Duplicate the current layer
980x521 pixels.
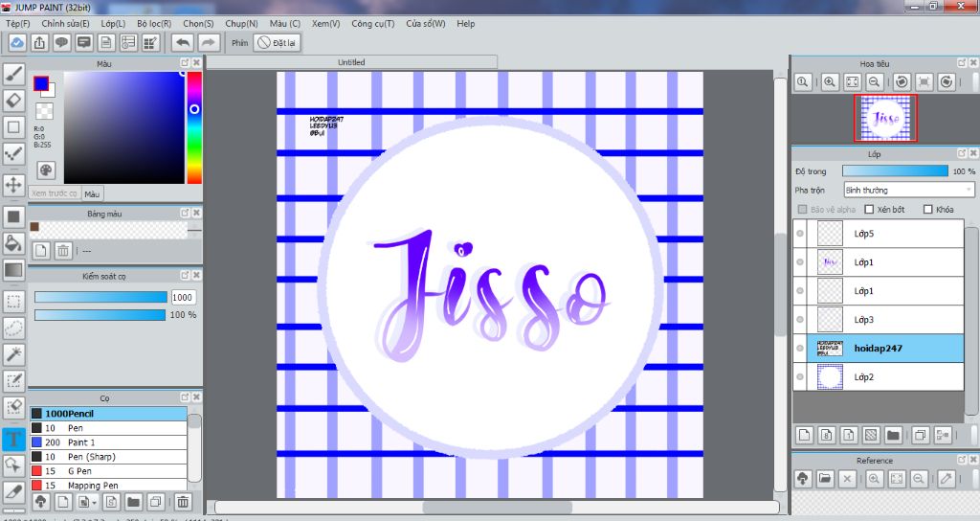coord(920,435)
